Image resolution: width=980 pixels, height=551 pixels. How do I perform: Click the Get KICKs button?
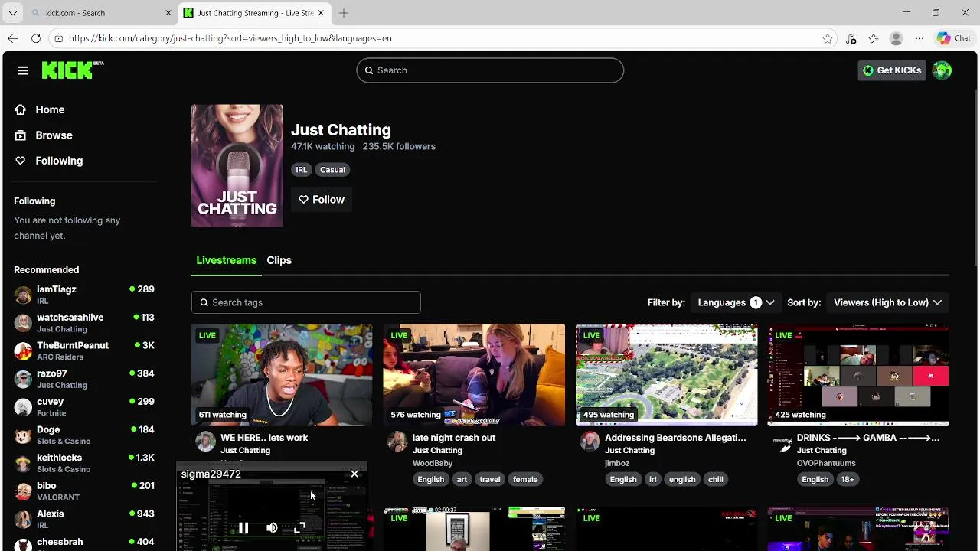tap(892, 70)
